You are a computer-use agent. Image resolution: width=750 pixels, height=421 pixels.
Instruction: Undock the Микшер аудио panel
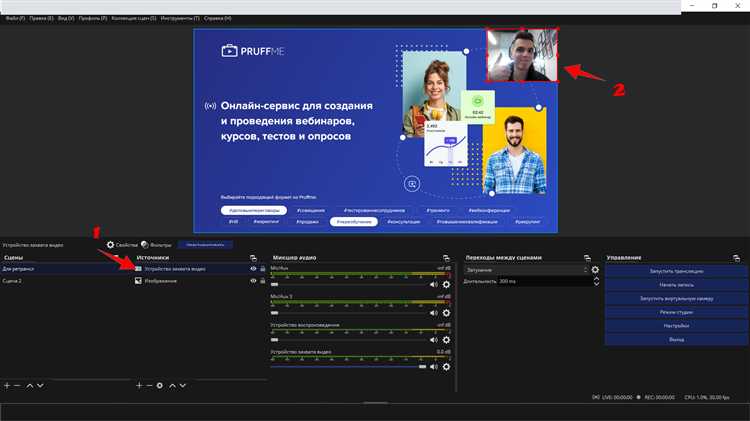(x=446, y=258)
